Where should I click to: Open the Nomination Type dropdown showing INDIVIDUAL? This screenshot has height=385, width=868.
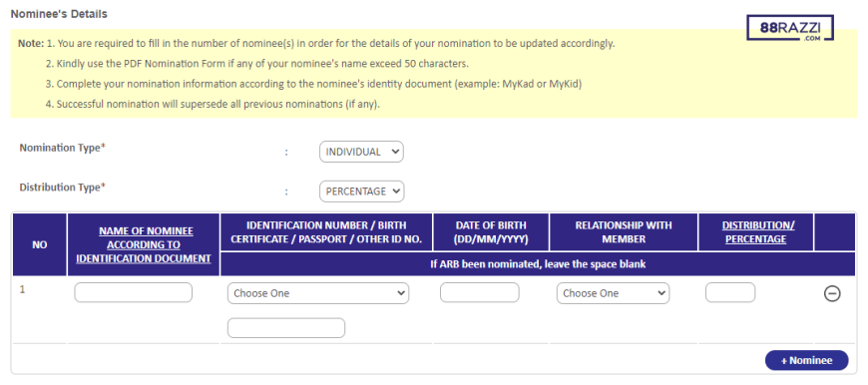[x=361, y=153]
